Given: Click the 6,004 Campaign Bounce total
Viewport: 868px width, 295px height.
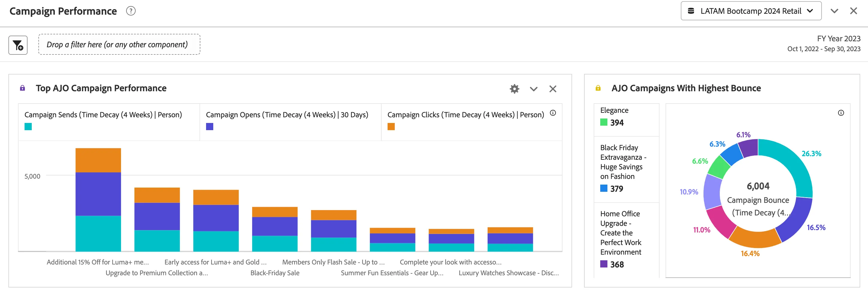Looking at the screenshot, I should [x=758, y=186].
